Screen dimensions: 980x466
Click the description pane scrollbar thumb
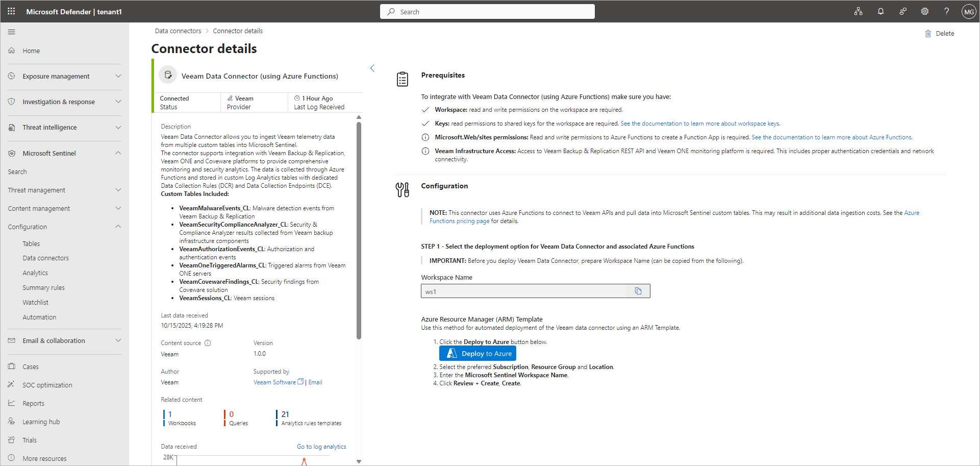(359, 230)
